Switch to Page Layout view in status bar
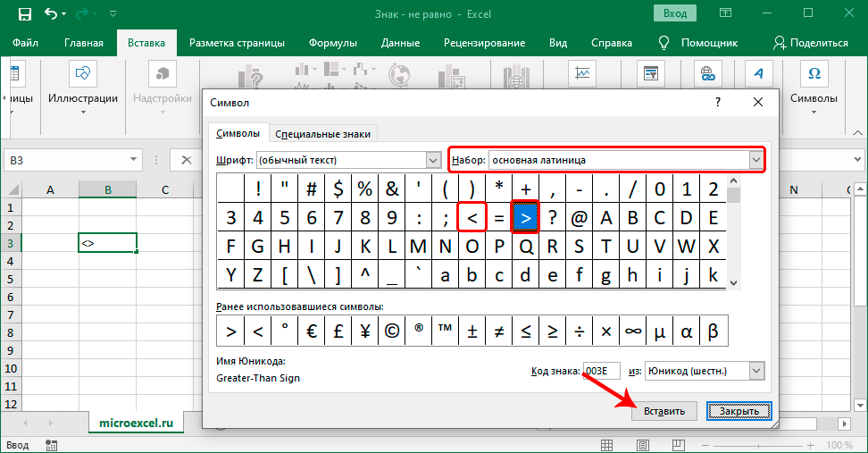 click(x=643, y=445)
